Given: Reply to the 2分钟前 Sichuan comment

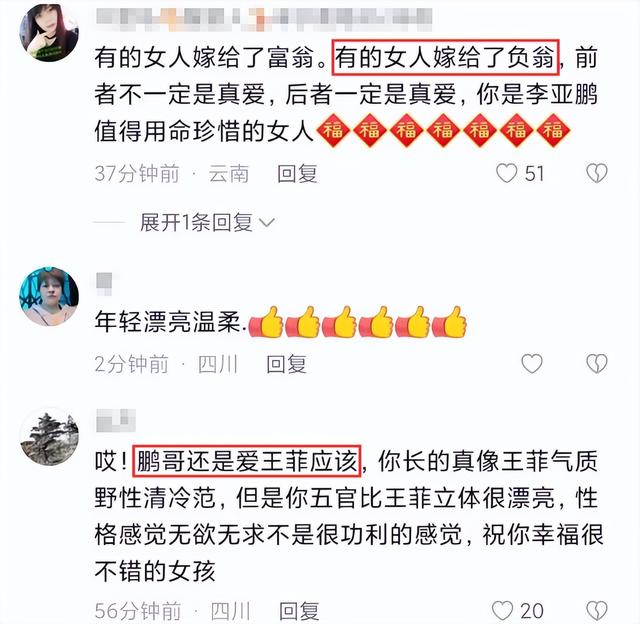Looking at the screenshot, I should (287, 364).
